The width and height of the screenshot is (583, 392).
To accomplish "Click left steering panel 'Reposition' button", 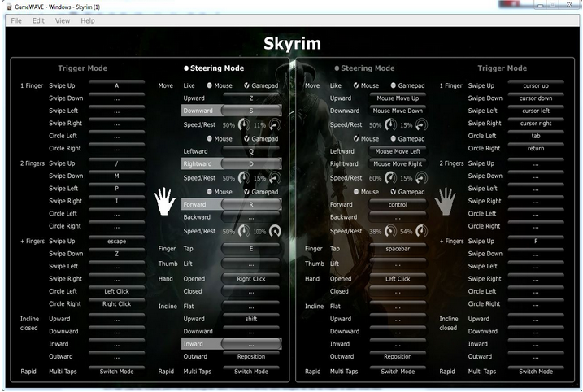I will click(250, 356).
